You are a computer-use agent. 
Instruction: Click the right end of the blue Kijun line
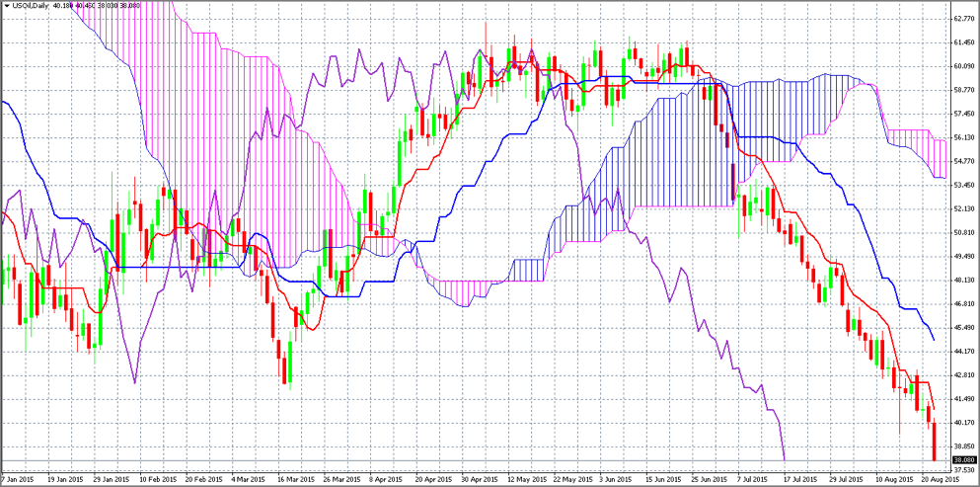[934, 340]
